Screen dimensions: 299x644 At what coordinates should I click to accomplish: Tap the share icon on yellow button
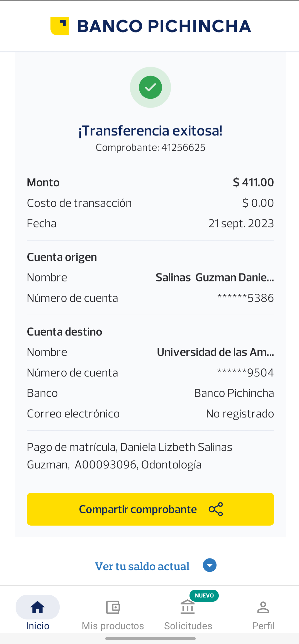coord(216,509)
